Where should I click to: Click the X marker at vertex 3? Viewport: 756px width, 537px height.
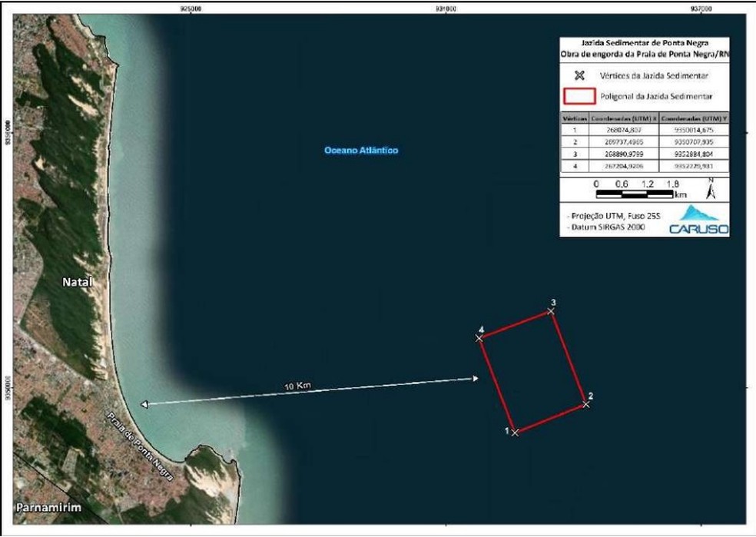pyautogui.click(x=551, y=311)
